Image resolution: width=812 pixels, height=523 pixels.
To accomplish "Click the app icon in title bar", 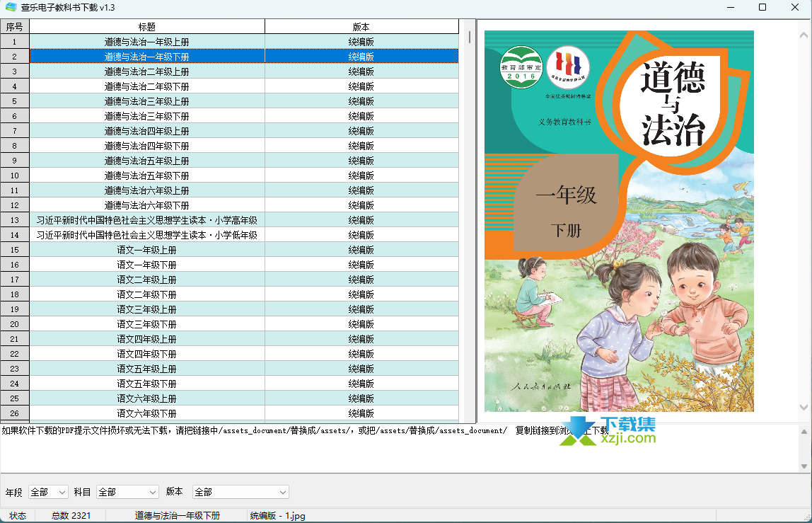I will pos(11,7).
